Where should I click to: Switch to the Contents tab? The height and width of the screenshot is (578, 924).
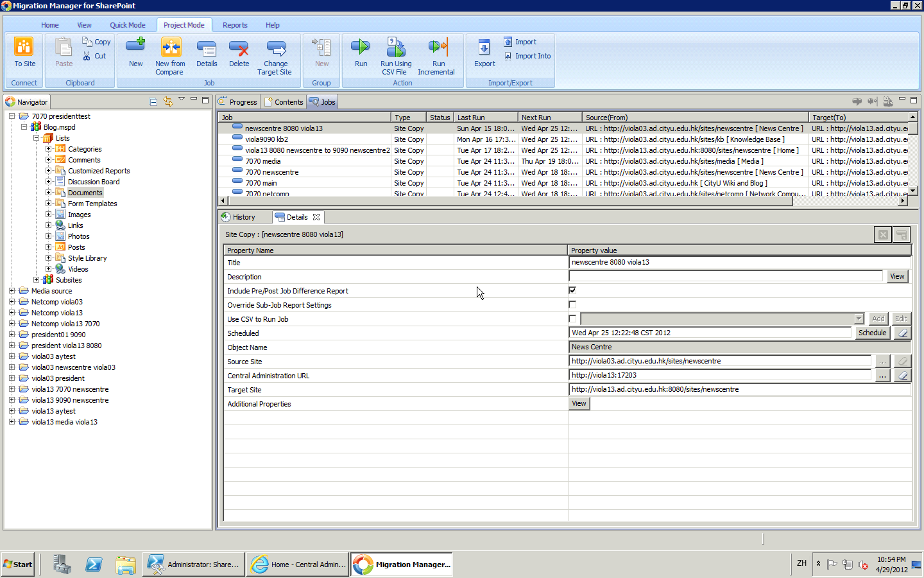pos(283,101)
